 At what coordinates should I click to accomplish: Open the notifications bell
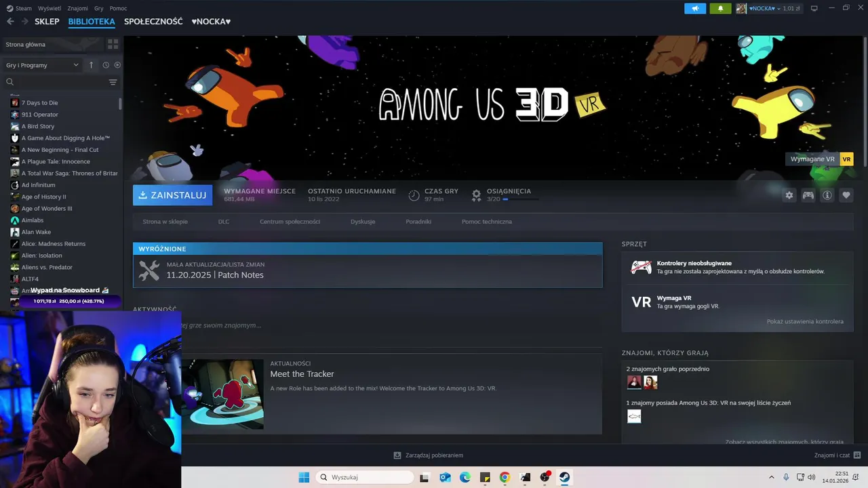[720, 8]
